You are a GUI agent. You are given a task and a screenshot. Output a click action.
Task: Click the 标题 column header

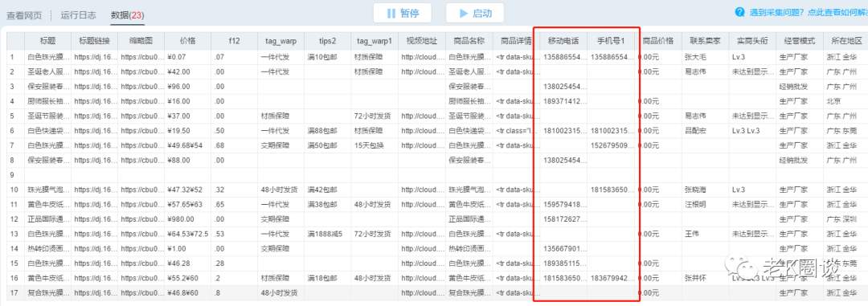tap(48, 40)
